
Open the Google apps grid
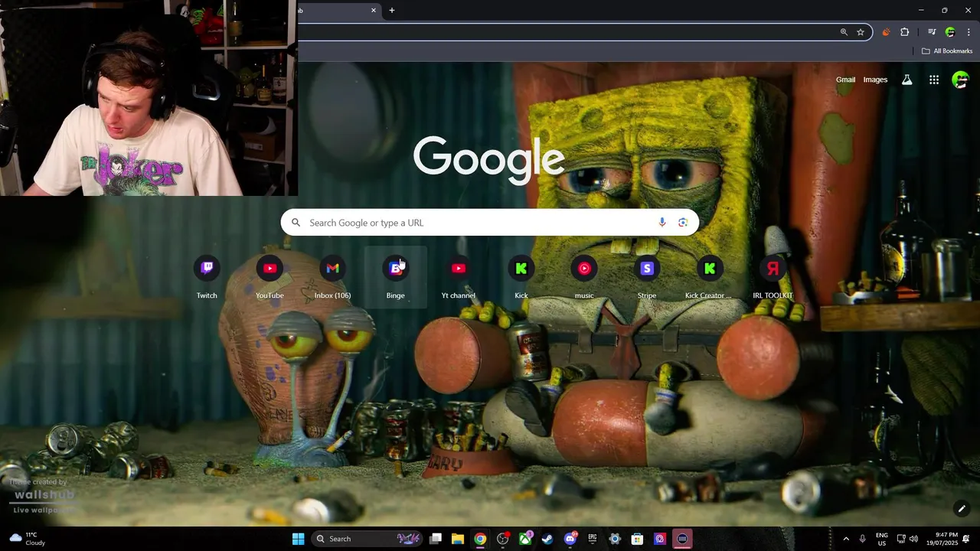pyautogui.click(x=934, y=80)
